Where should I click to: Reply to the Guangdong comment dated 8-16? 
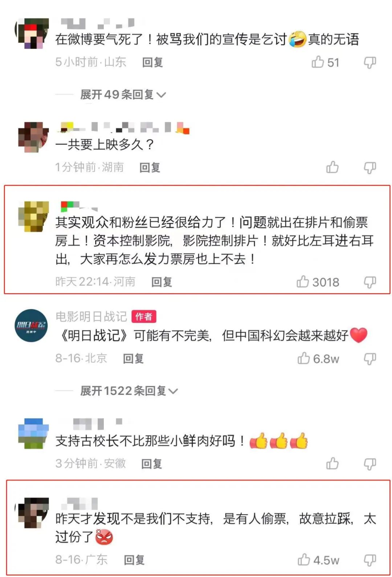[134, 560]
